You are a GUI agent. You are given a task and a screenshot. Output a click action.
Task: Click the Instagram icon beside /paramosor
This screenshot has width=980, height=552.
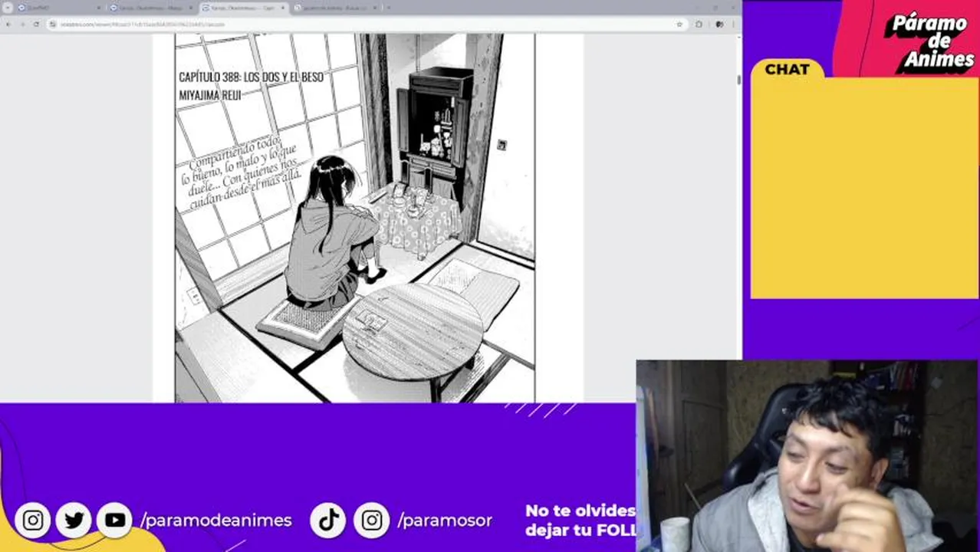click(x=371, y=521)
